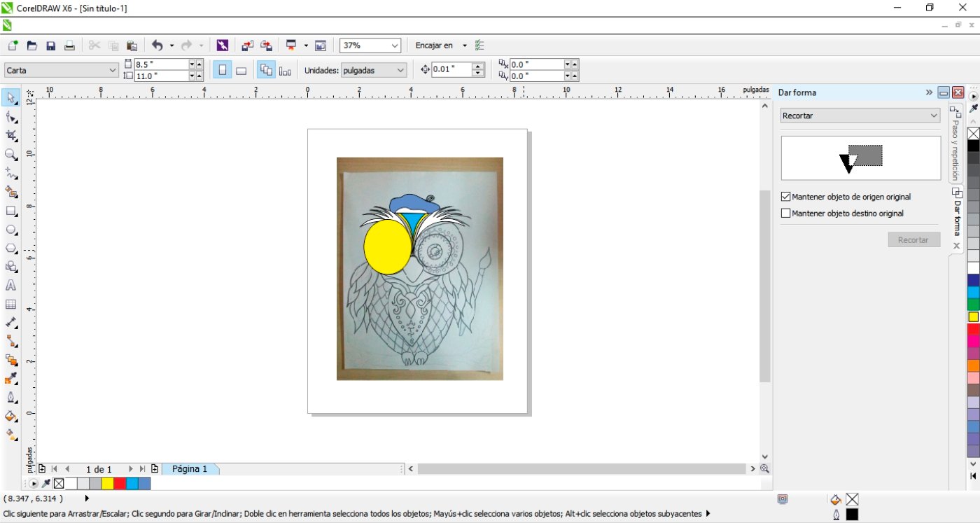Open the application launcher
The image size is (980, 523).
click(291, 46)
